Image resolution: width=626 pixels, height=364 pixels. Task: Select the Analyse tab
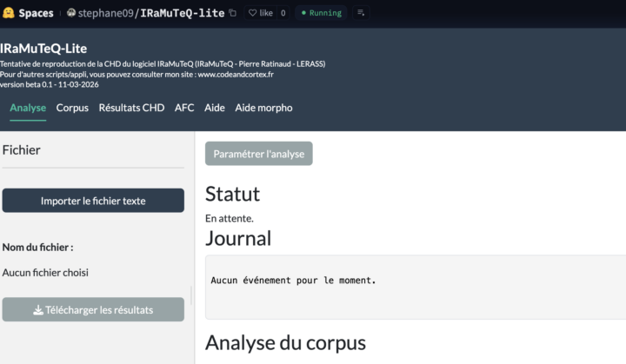(28, 108)
